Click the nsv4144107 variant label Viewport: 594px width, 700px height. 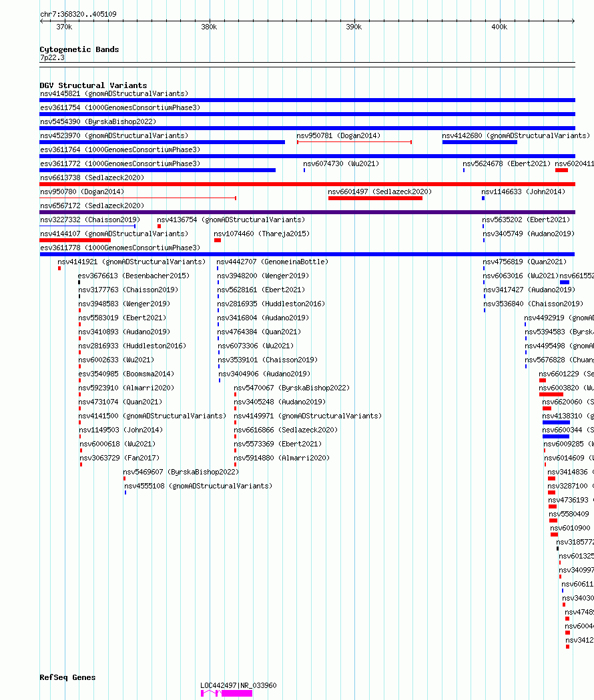pyautogui.click(x=114, y=234)
